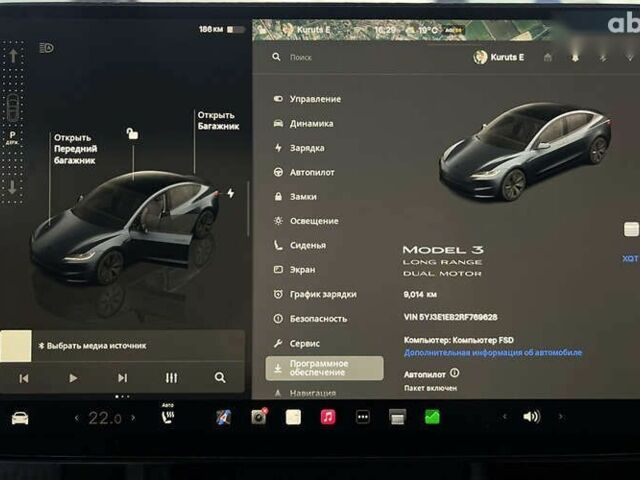Open the all apps three-dots icon

tap(363, 417)
